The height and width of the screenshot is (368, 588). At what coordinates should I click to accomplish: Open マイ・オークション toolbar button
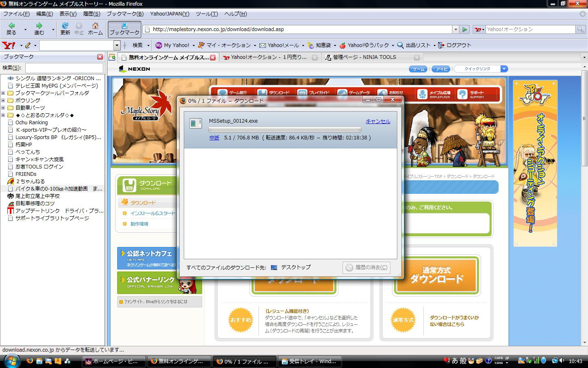click(x=224, y=45)
